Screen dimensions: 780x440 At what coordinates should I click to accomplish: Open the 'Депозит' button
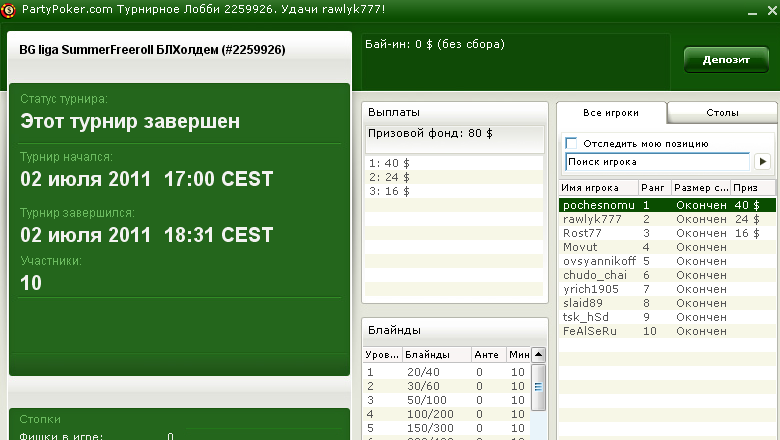726,60
